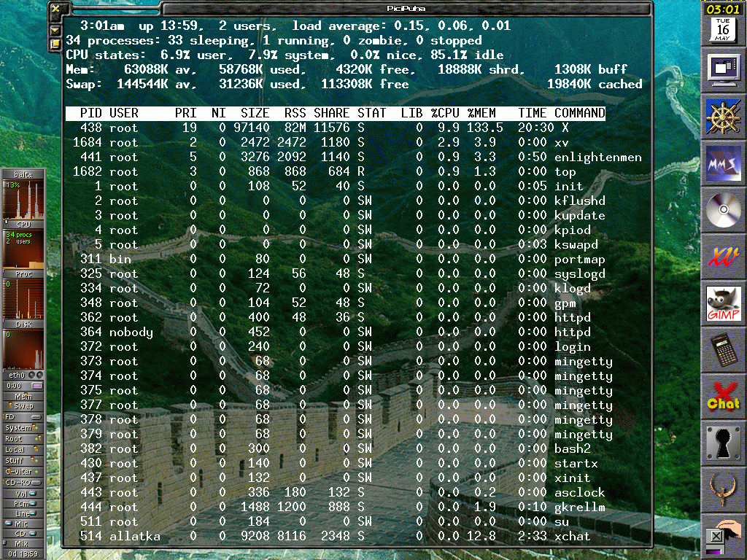Click the Local filesystem meter

pyautogui.click(x=23, y=449)
